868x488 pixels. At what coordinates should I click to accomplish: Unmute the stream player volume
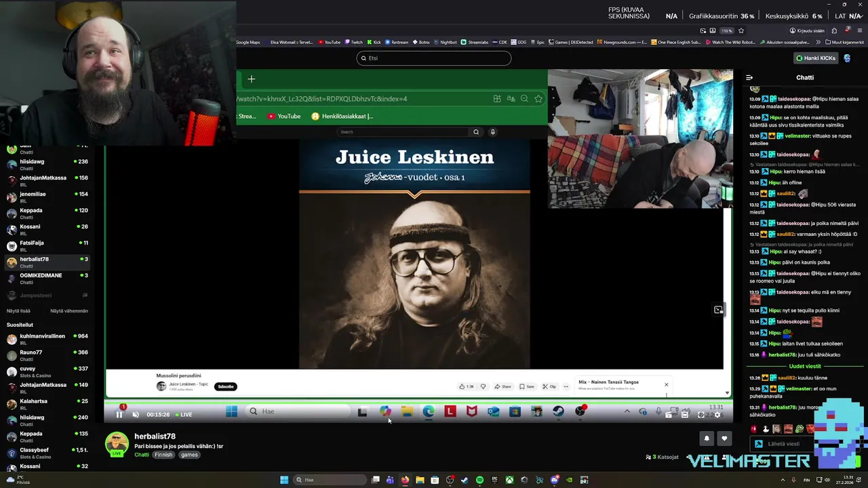pyautogui.click(x=136, y=414)
